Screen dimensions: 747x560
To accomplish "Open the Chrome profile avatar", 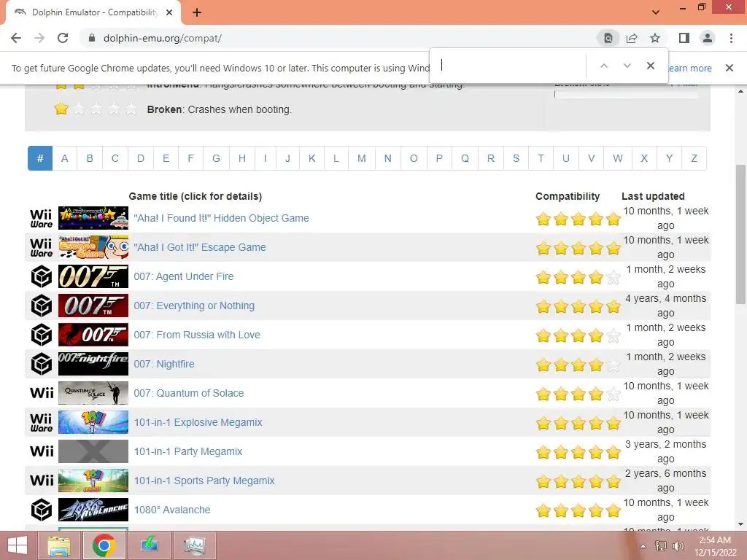I will coord(708,38).
